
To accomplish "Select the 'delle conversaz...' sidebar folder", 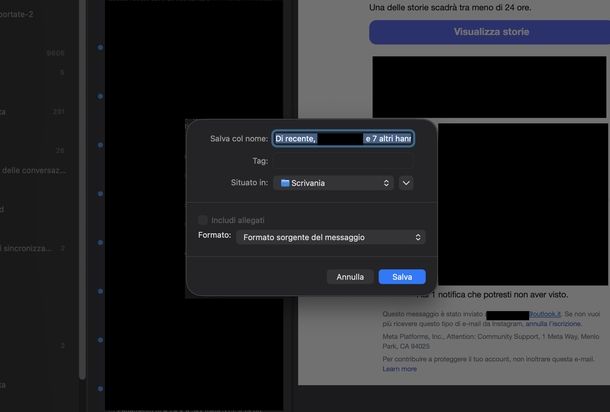I will pos(33,170).
